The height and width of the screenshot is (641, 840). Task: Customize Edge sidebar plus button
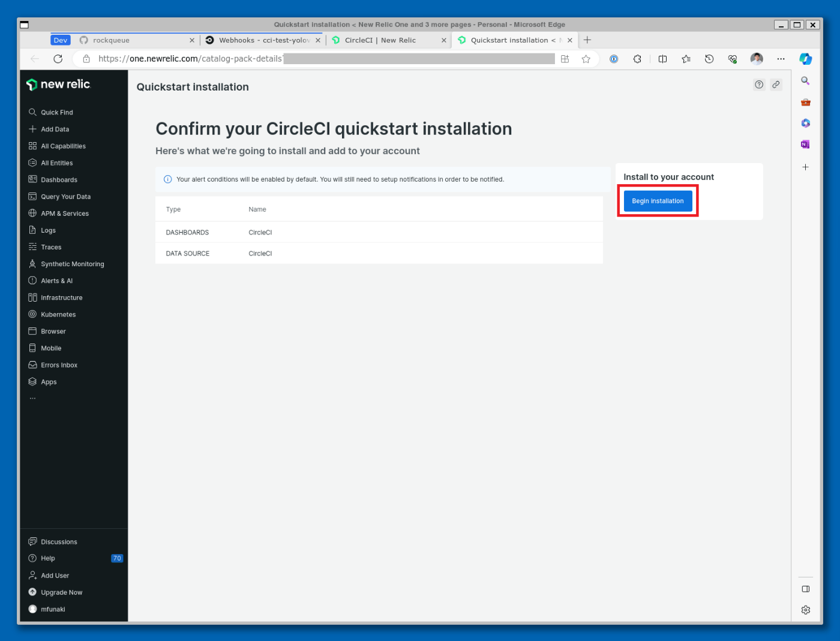click(805, 167)
